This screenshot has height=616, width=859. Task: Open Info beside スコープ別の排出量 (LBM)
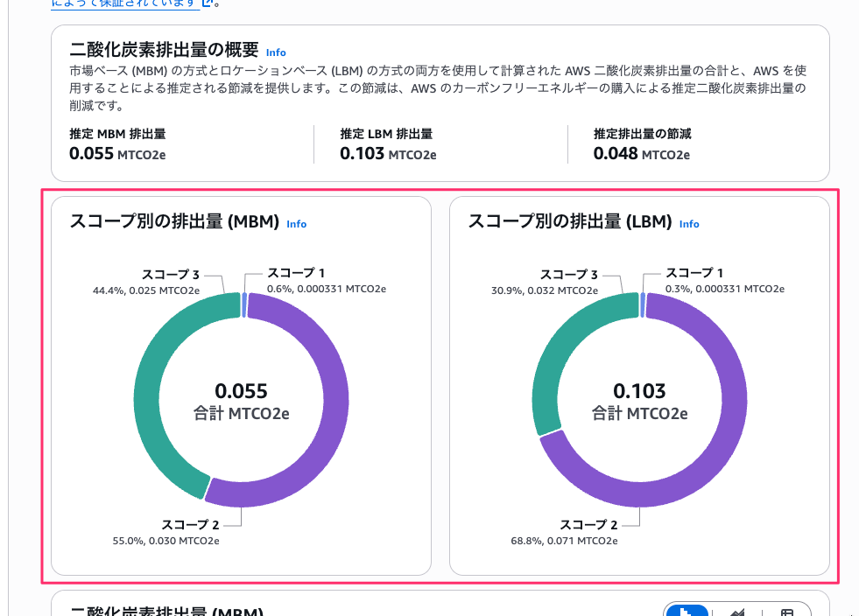point(689,224)
